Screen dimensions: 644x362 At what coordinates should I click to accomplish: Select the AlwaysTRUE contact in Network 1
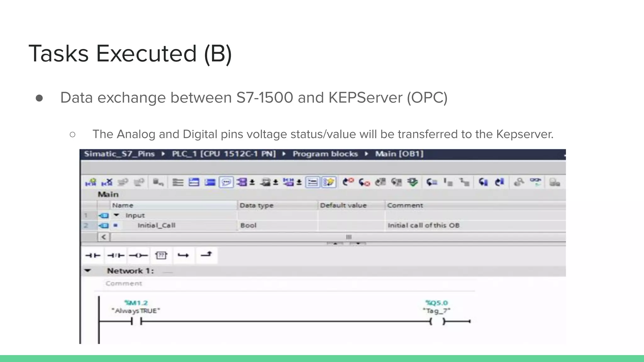(136, 321)
